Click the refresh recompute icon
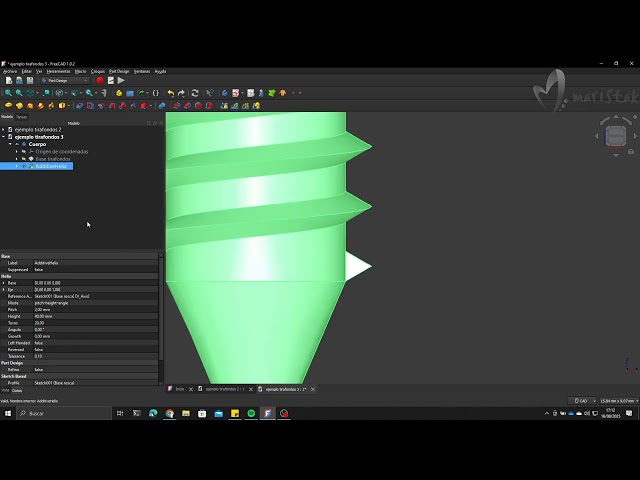The image size is (640, 480). pyautogui.click(x=195, y=93)
